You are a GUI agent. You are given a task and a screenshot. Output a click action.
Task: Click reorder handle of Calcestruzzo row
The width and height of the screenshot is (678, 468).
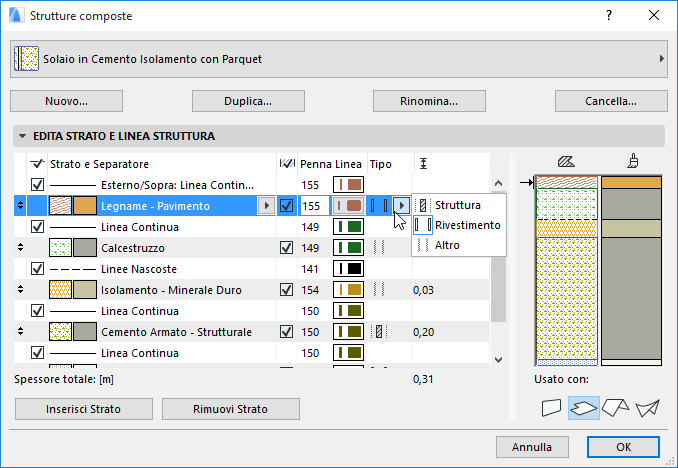click(20, 248)
